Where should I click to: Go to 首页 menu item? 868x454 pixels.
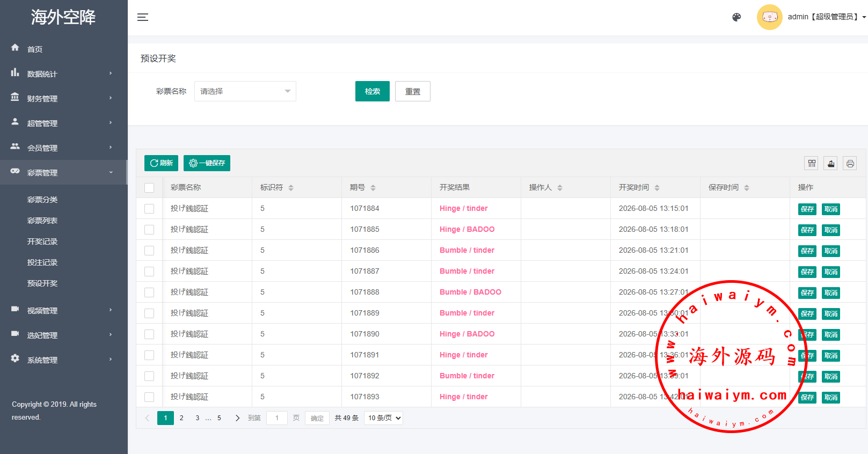click(35, 49)
